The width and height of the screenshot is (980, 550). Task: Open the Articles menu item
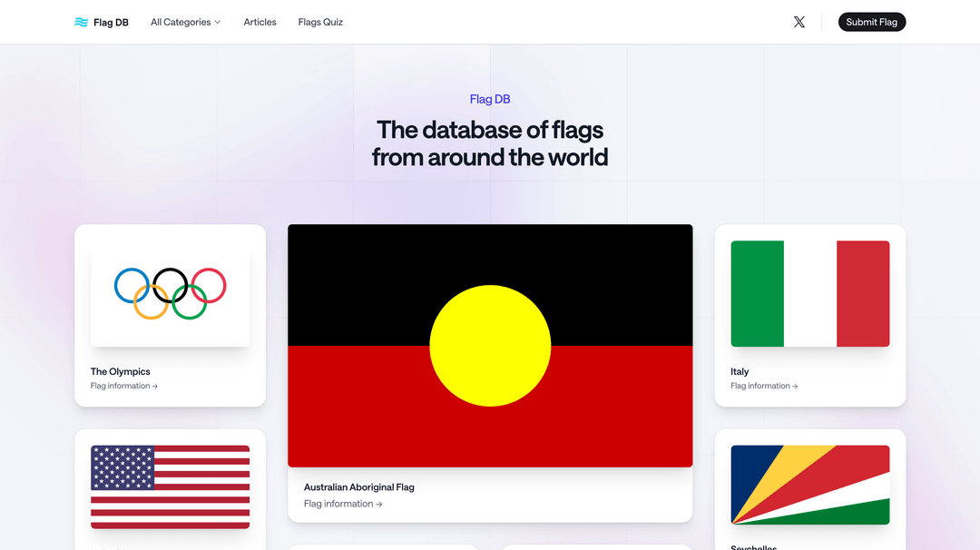(x=260, y=22)
